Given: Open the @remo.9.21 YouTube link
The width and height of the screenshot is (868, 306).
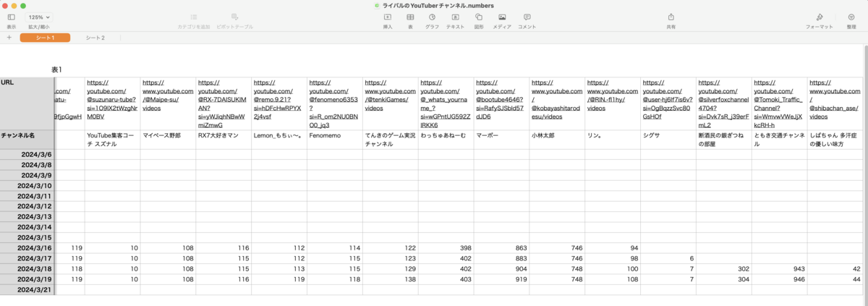Looking at the screenshot, I should click(279, 99).
